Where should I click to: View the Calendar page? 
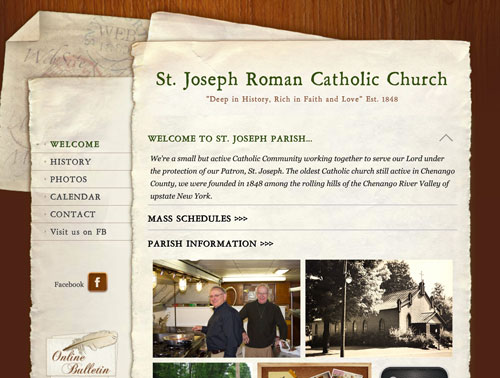pyautogui.click(x=75, y=197)
